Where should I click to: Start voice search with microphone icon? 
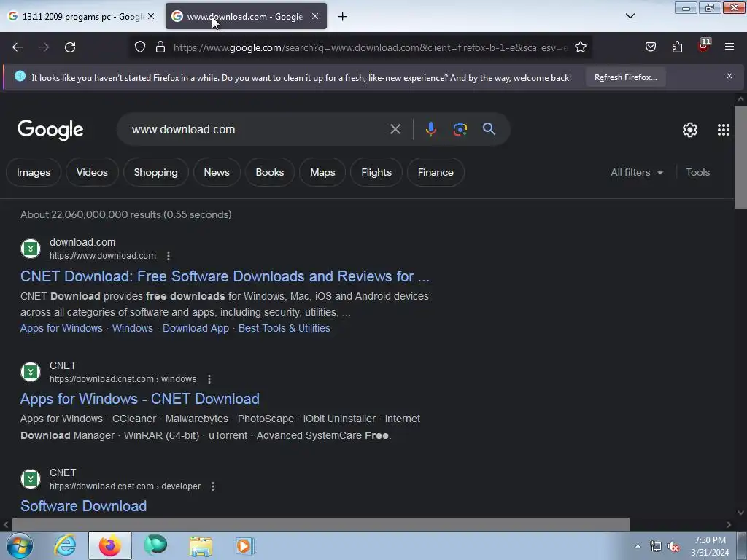430,129
